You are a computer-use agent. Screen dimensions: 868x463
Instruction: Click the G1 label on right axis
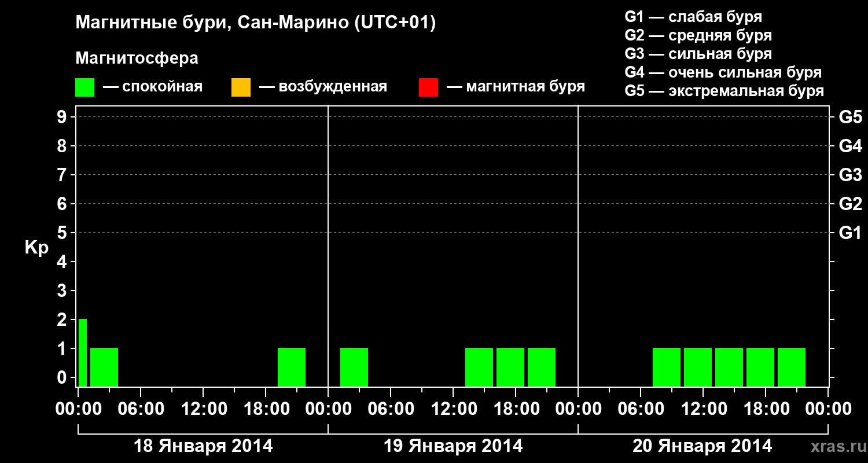click(850, 233)
